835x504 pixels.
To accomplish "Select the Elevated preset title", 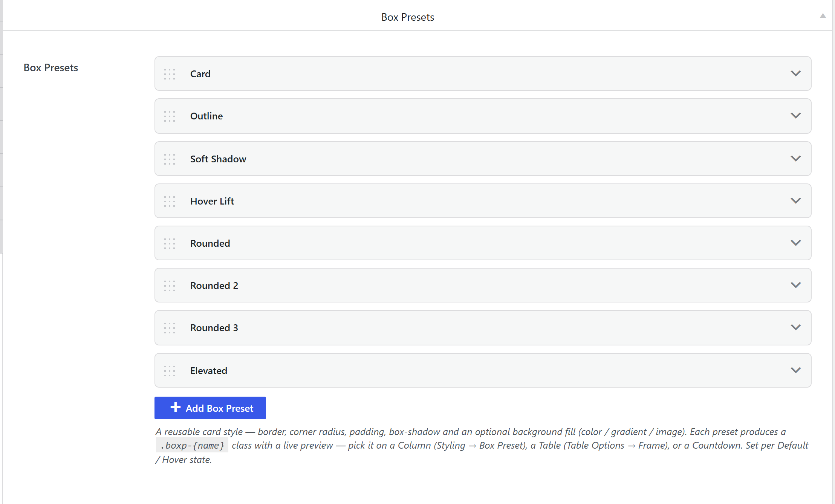I will pyautogui.click(x=208, y=371).
